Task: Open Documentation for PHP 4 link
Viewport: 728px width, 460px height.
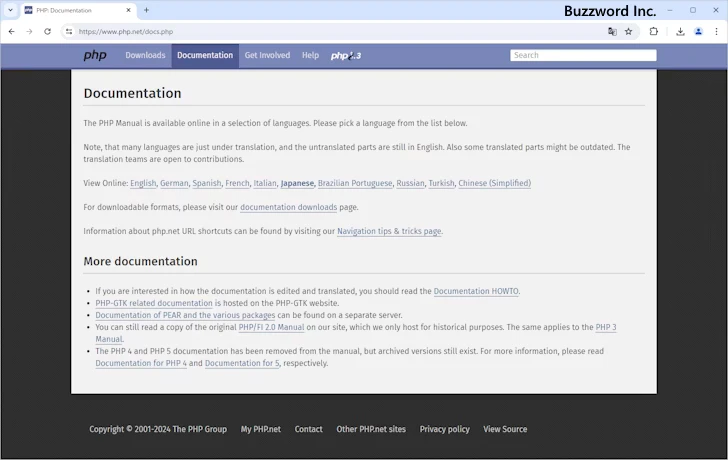Action: click(x=141, y=363)
